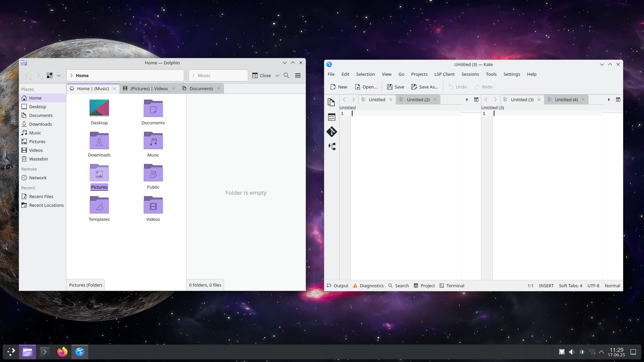Open the Desktop folder icon in Dolphin
Viewport: 644px width, 362px height.
pos(99,108)
